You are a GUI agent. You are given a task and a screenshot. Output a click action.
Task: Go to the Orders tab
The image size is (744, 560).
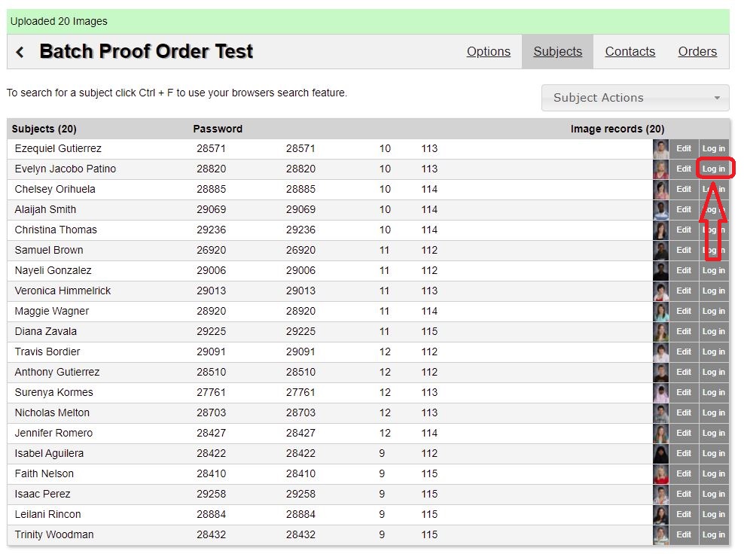click(697, 52)
